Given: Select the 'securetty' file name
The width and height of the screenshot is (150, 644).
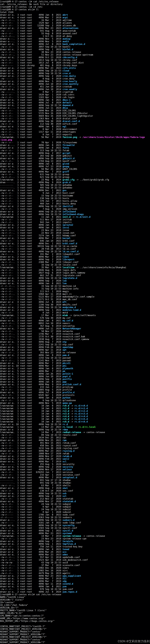Looking at the screenshot, I should (68, 464).
